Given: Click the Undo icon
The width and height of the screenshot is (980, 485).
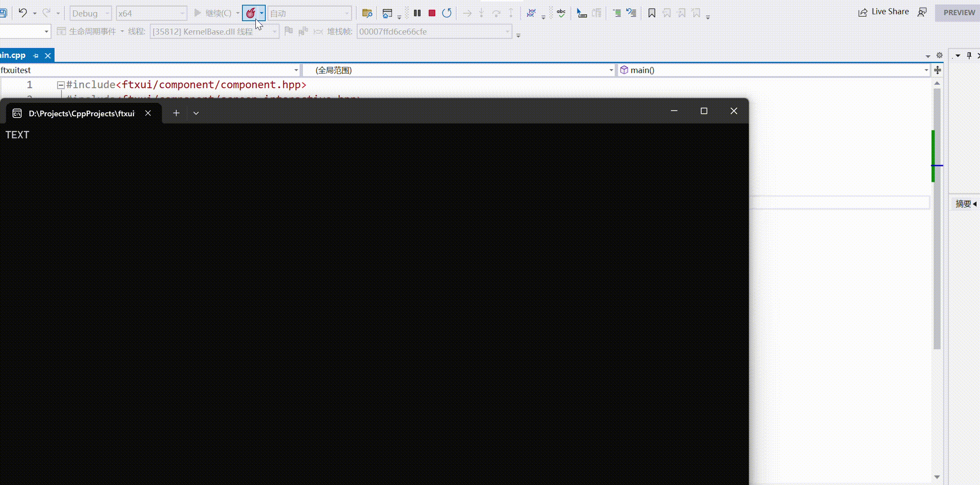Looking at the screenshot, I should [22, 13].
